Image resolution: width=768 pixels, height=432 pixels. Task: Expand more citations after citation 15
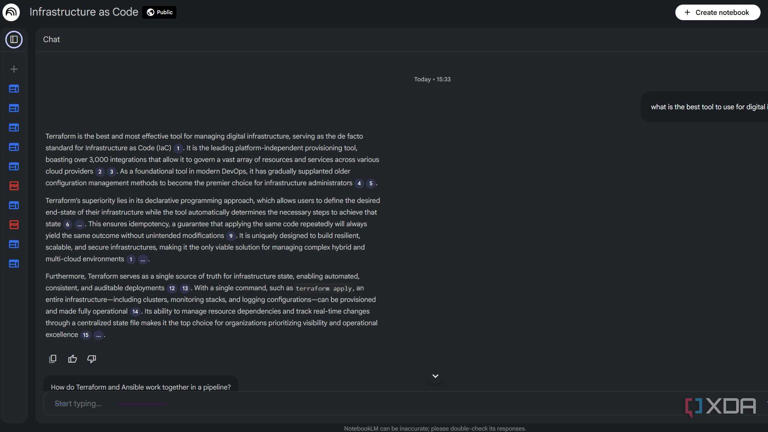(x=98, y=335)
